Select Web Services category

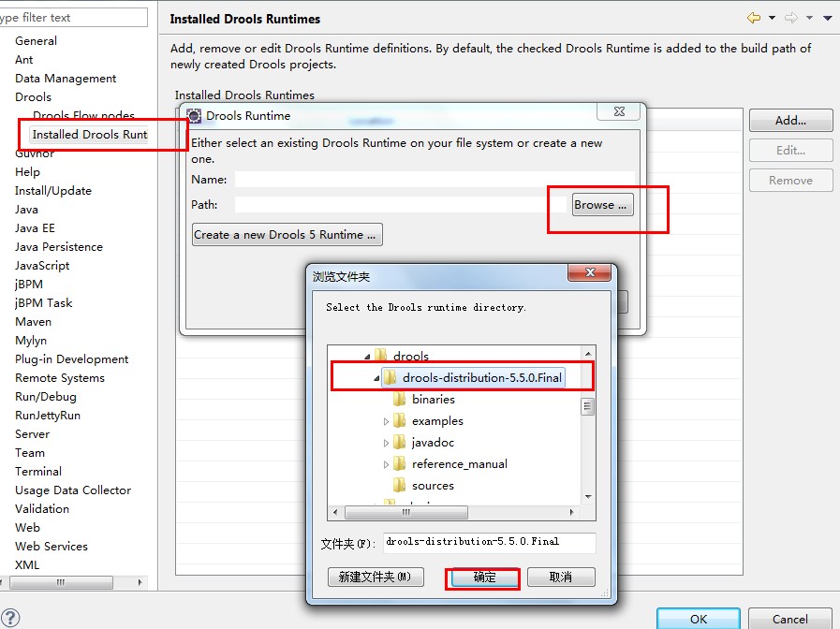click(x=52, y=547)
